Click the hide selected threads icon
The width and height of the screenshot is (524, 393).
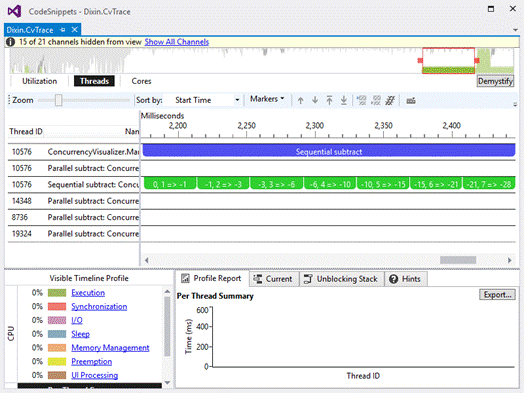362,100
